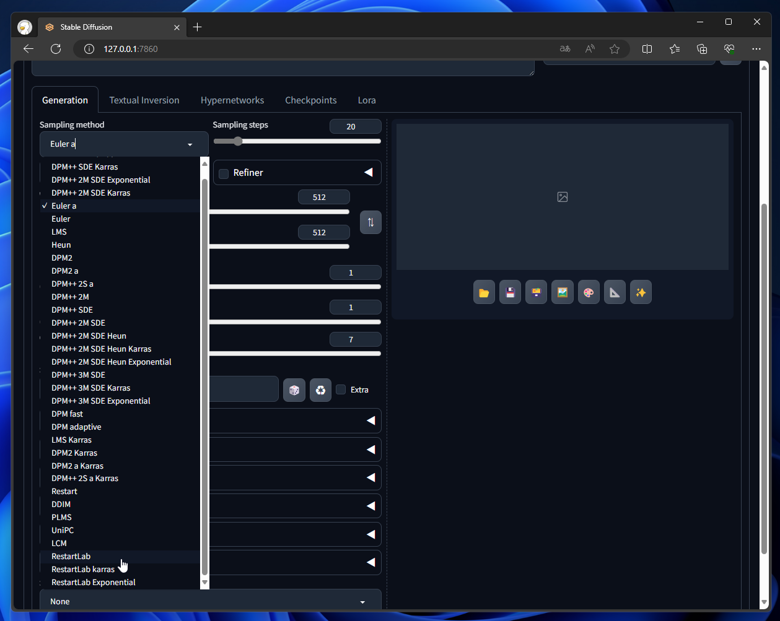Select DDIM from the sampler list
780x621 pixels.
click(x=120, y=504)
